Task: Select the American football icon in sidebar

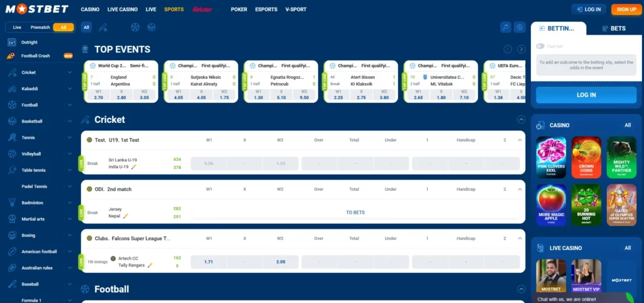Action: tap(12, 251)
